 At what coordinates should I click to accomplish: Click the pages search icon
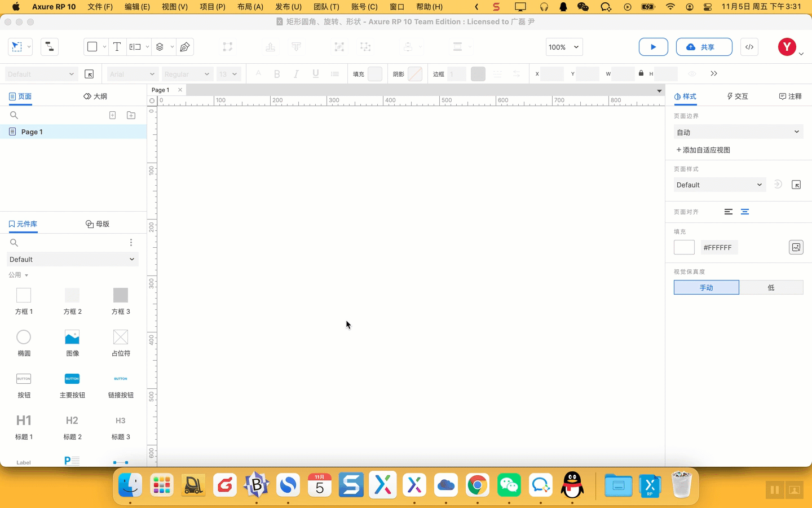pyautogui.click(x=14, y=115)
